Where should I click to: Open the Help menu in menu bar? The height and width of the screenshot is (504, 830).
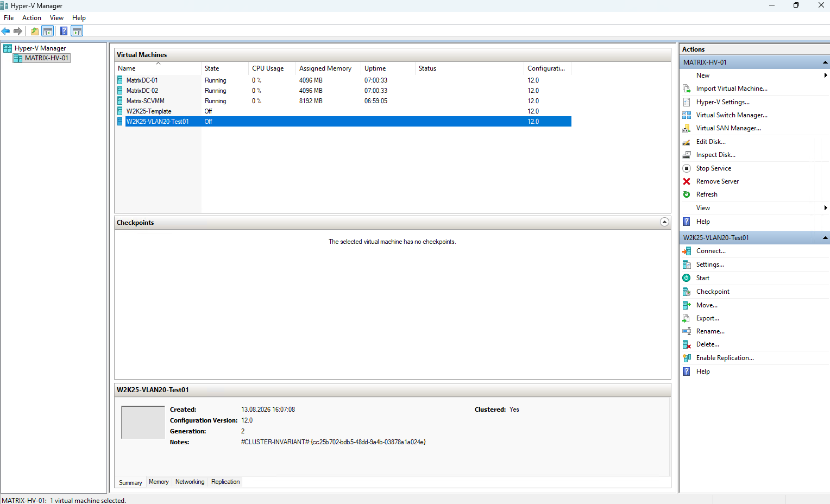[79, 18]
